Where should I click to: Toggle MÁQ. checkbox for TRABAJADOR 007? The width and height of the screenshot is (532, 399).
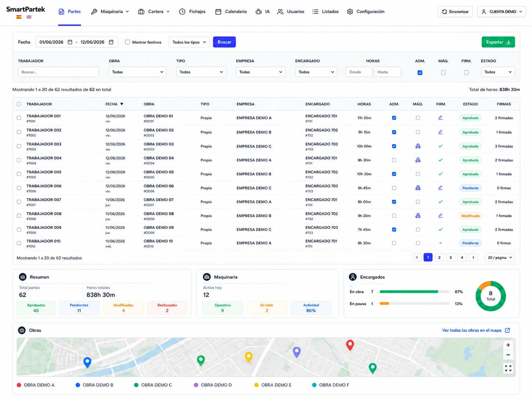coord(418,202)
